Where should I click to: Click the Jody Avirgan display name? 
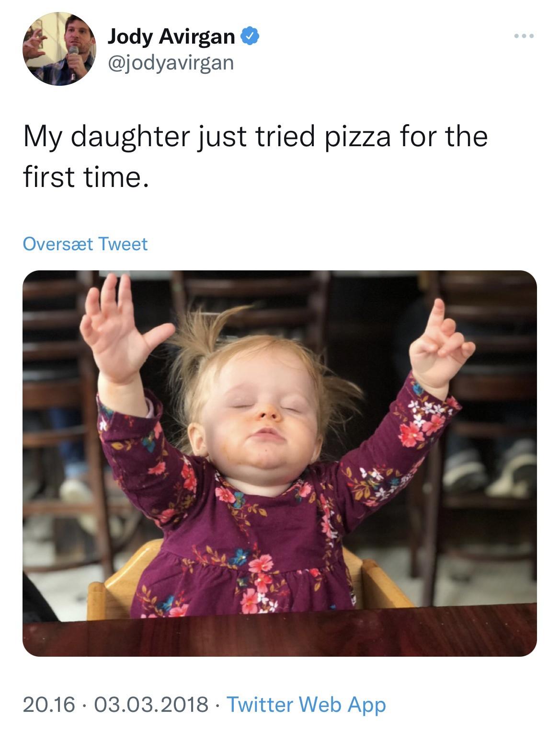pyautogui.click(x=171, y=36)
